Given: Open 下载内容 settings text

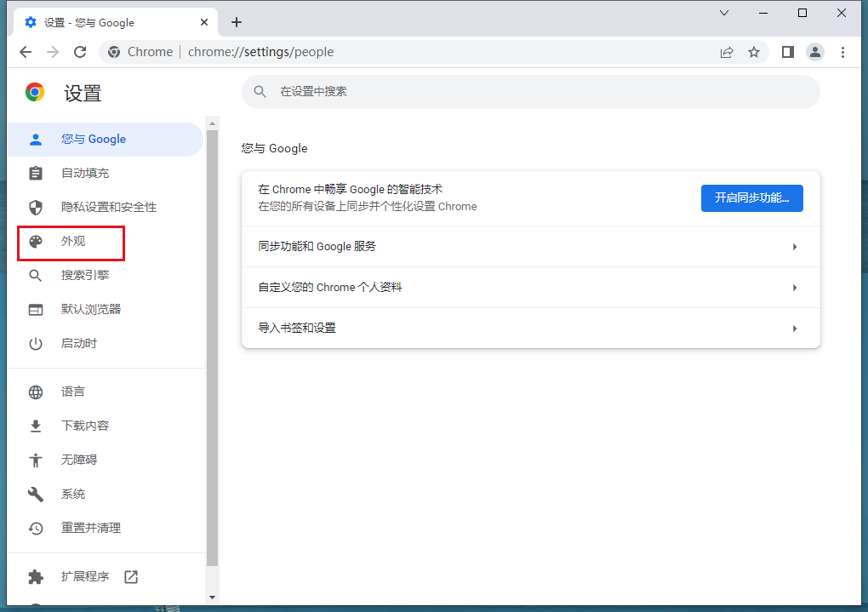Looking at the screenshot, I should click(x=85, y=426).
